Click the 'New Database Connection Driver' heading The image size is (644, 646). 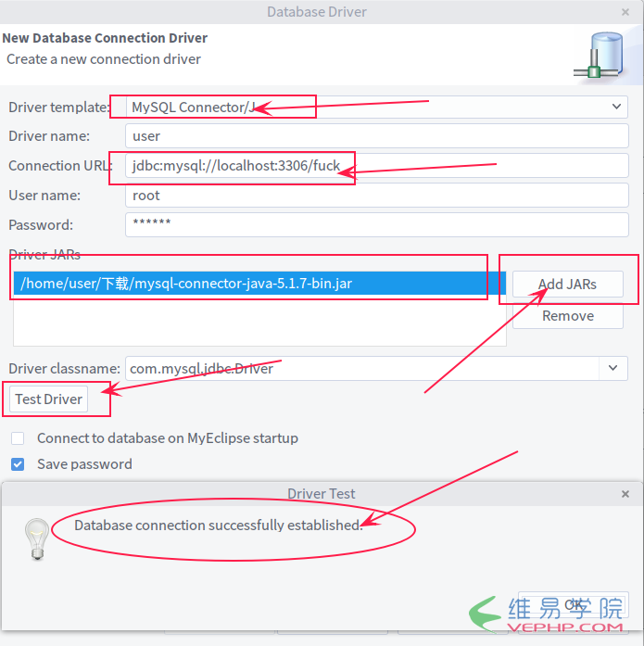[105, 38]
